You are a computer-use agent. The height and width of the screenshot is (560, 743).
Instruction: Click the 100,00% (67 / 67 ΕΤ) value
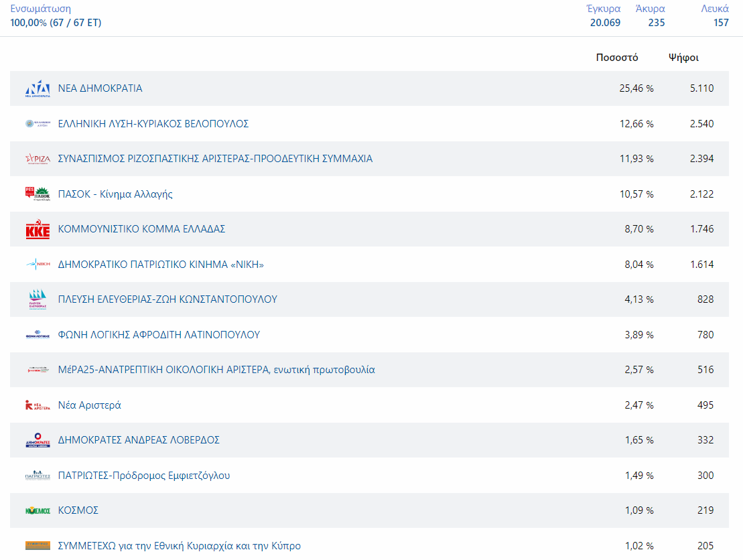click(56, 23)
